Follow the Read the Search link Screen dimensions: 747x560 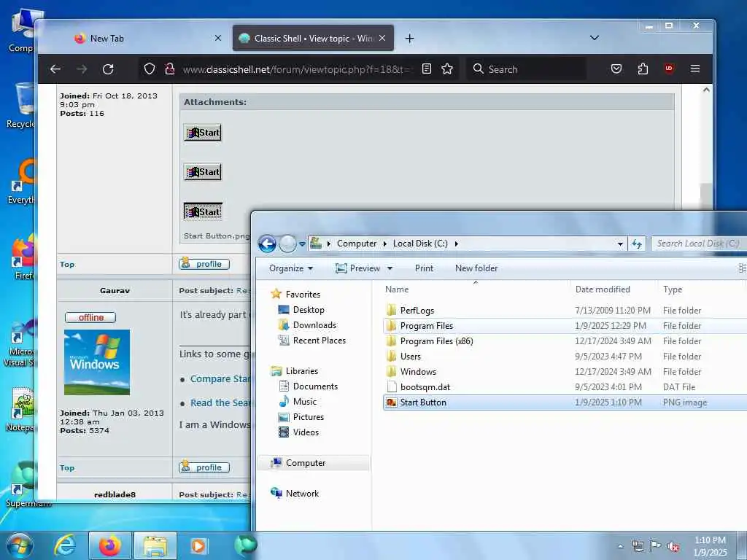pos(220,402)
